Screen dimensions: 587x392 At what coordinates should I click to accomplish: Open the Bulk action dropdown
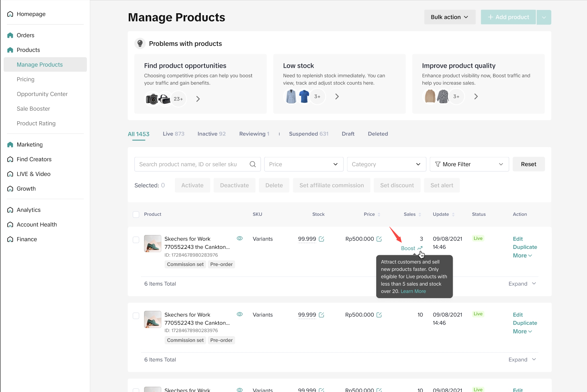(x=449, y=17)
